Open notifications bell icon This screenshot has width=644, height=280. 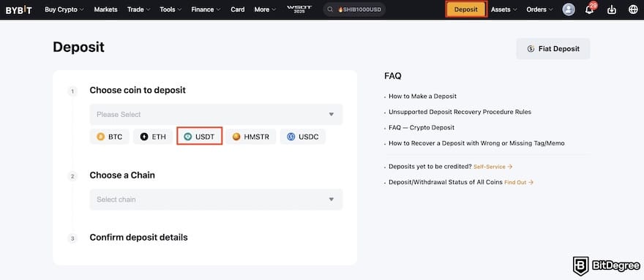tap(590, 9)
